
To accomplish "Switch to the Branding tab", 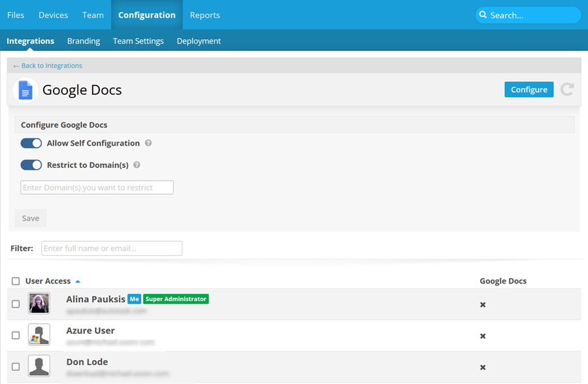I will point(84,40).
